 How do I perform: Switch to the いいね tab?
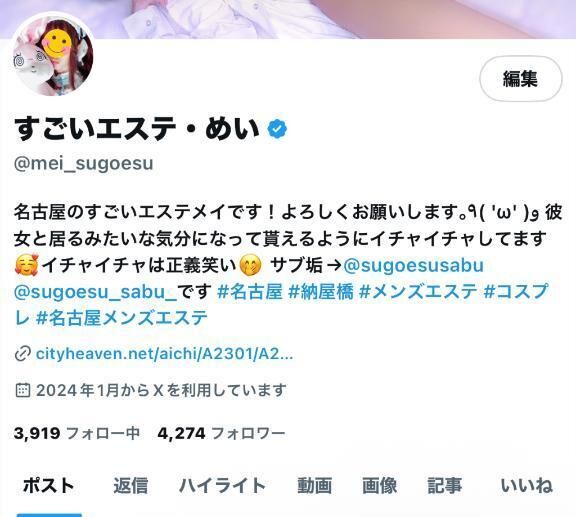pos(526,486)
